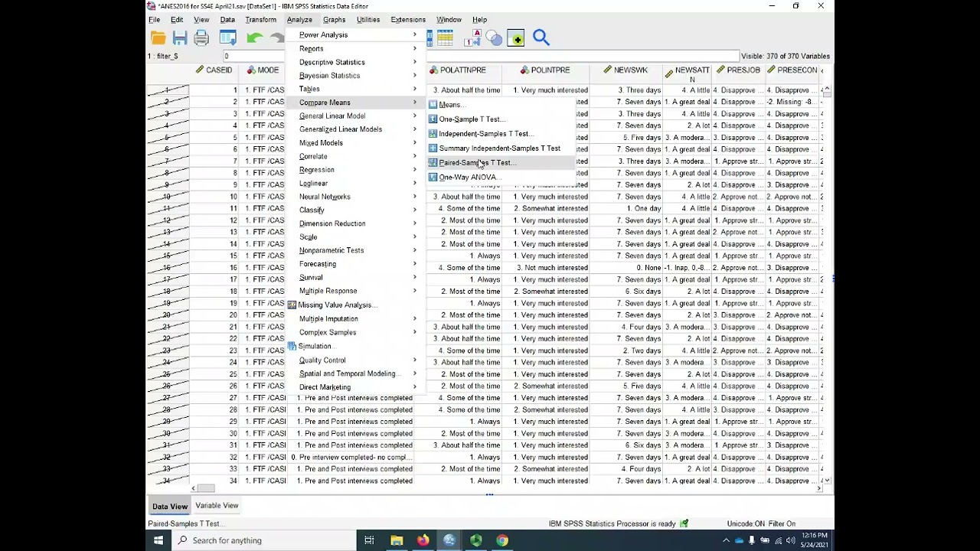Open the Transform menu
The width and height of the screenshot is (980, 551).
[x=260, y=20]
